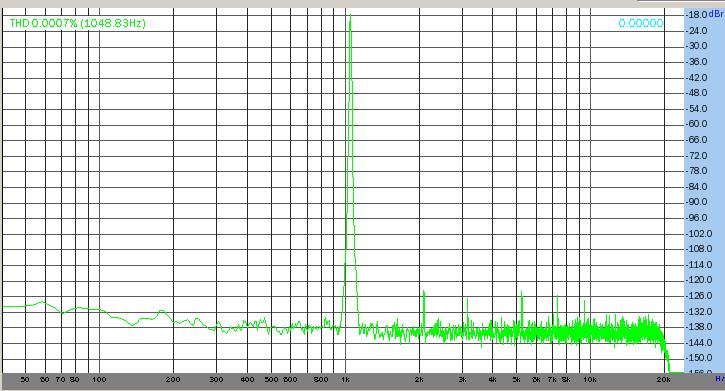This screenshot has width=725, height=391.
Task: Select the -72.0 level axis label
Action: click(x=696, y=155)
